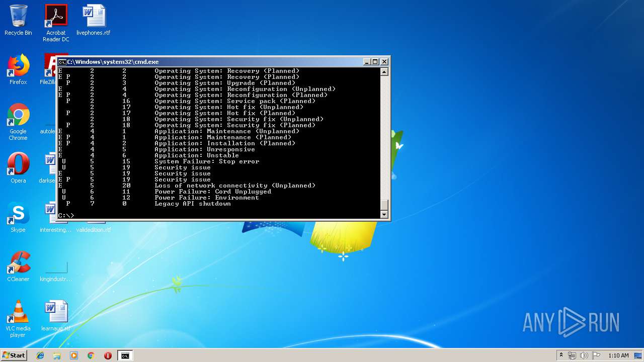The width and height of the screenshot is (644, 362).
Task: Click the 1:10 AM system clock
Action: [618, 355]
